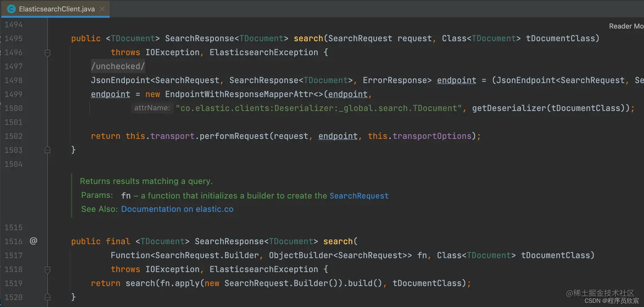Viewport: 644px width, 307px height.
Task: Click line number 1519 in the gutter
Action: [x=13, y=283]
